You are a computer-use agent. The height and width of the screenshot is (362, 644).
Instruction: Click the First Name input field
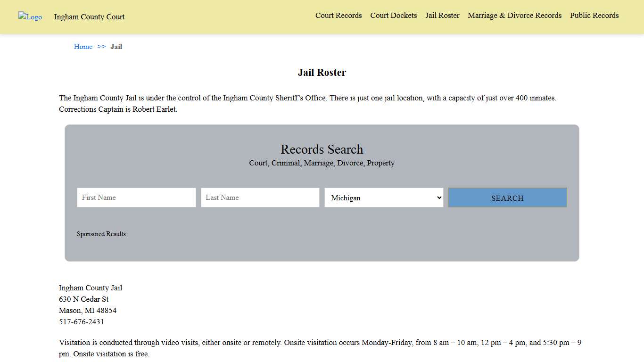(x=136, y=197)
